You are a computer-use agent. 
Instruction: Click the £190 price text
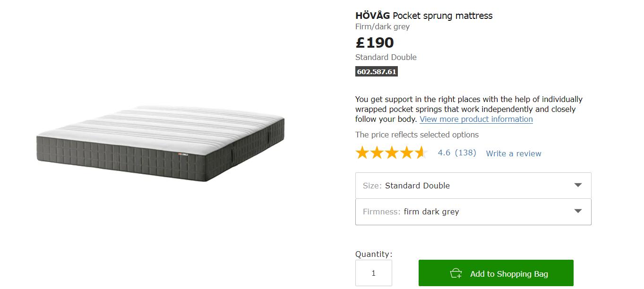[x=375, y=42]
